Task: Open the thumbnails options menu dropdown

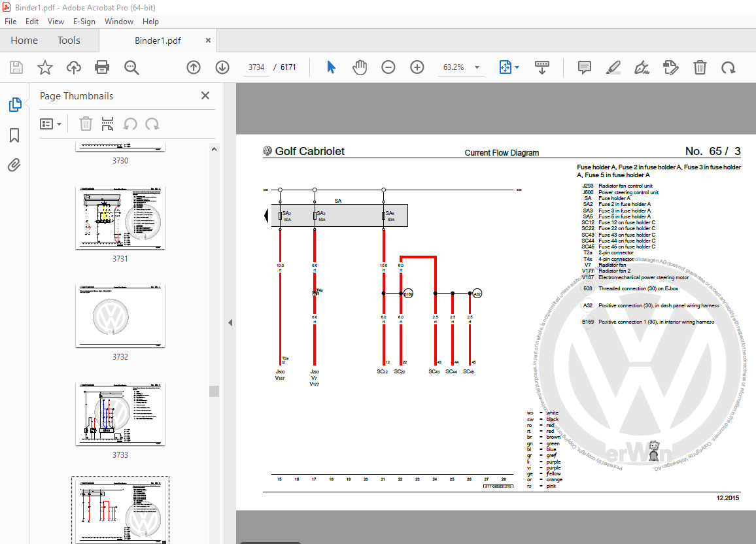Action: 50,124
